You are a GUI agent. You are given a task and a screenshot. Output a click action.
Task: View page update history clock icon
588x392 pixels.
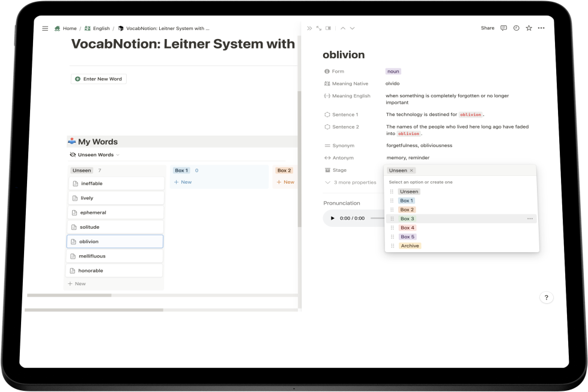tap(516, 28)
